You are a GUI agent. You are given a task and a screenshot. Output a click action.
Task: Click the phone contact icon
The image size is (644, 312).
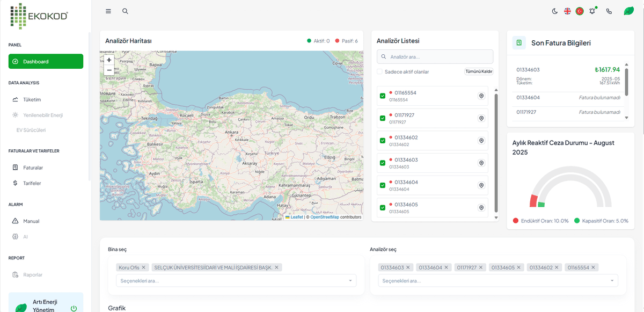609,11
